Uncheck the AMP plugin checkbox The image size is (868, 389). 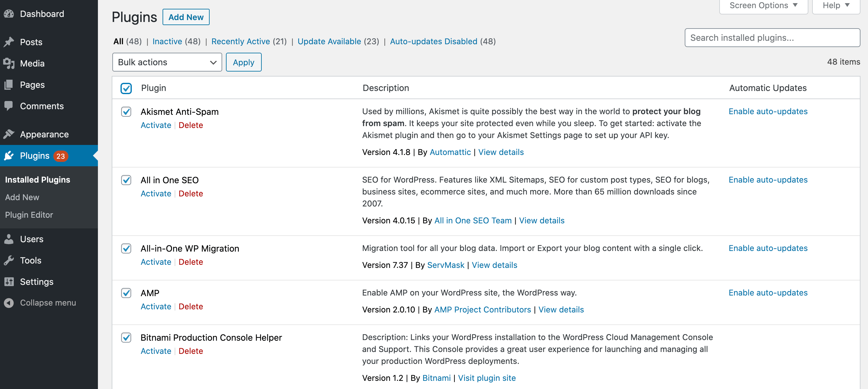pos(126,293)
